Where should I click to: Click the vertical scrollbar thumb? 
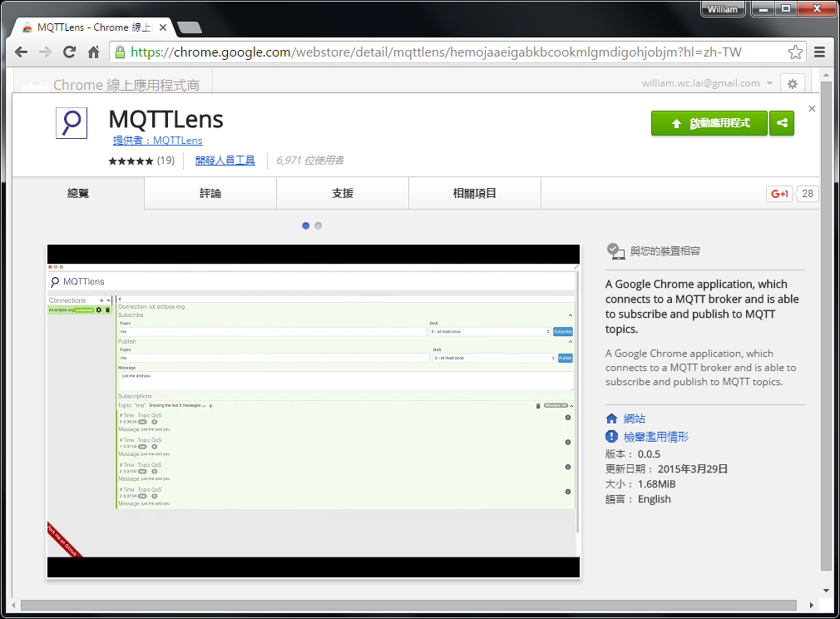click(x=826, y=326)
